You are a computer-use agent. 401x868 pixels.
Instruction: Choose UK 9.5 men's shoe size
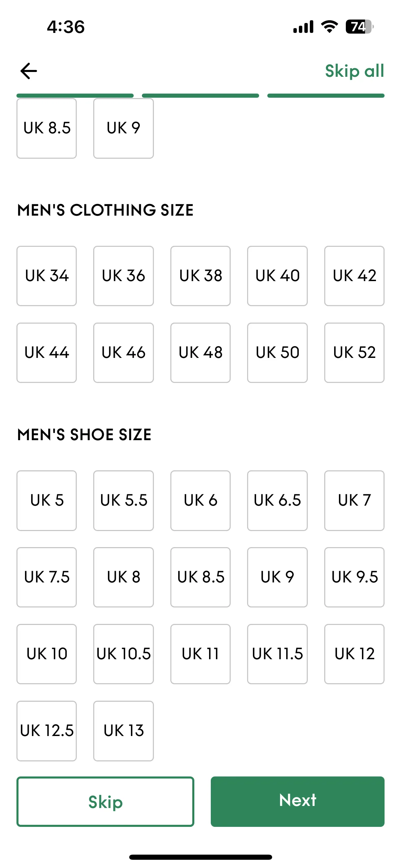354,577
